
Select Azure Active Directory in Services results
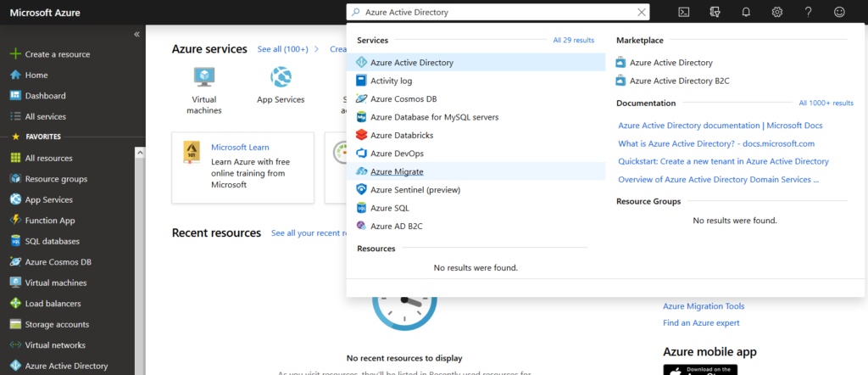[476, 63]
